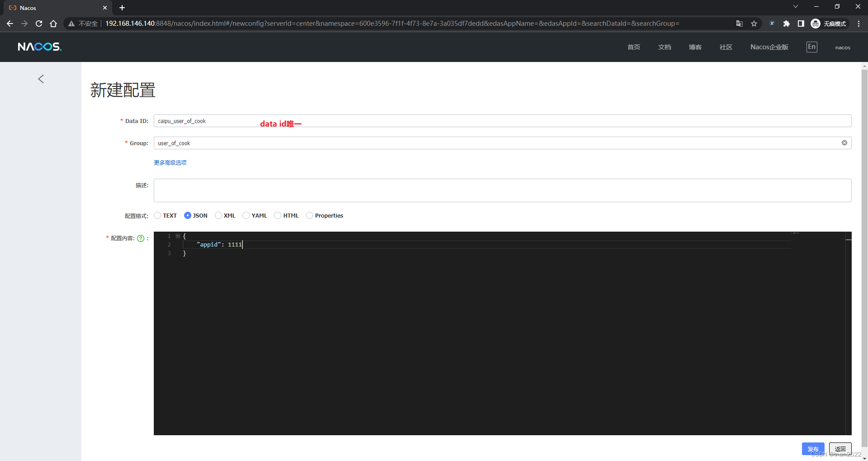Viewport: 868px width, 461px height.
Task: Click the 无痕模式 incognito label
Action: [835, 24]
